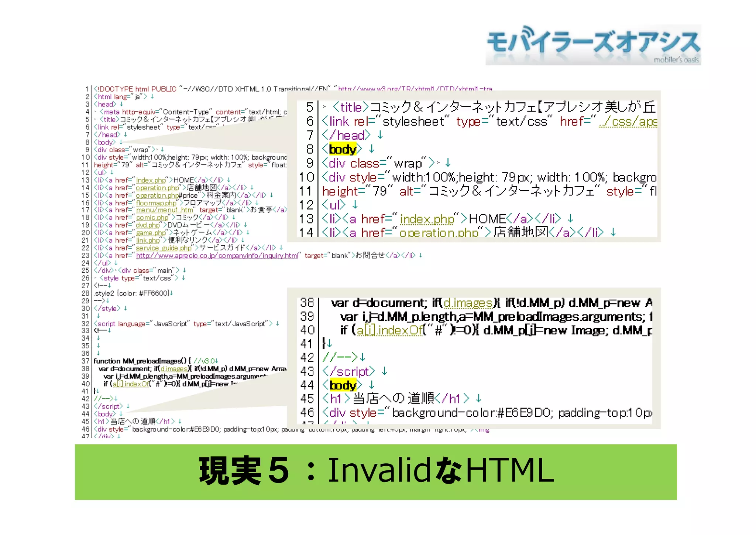Screen dimensions: 756x535
Task: Select closing </style> tag on line 30
Action: coord(107,309)
